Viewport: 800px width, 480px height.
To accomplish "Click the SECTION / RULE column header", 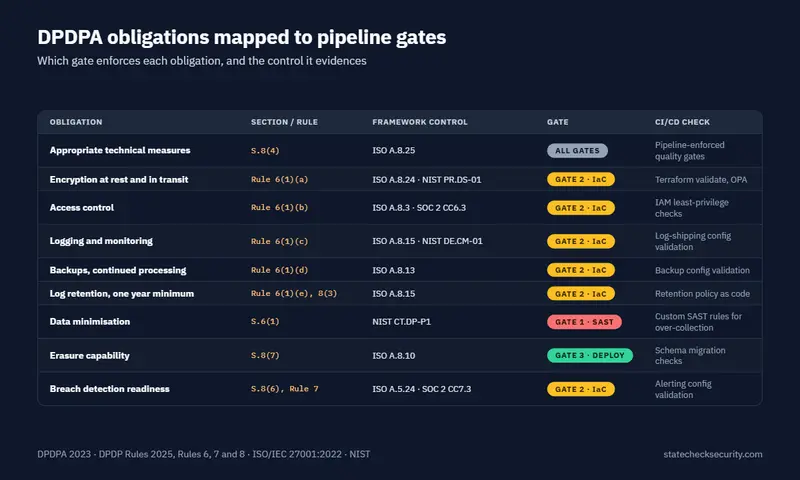I will (x=284, y=122).
